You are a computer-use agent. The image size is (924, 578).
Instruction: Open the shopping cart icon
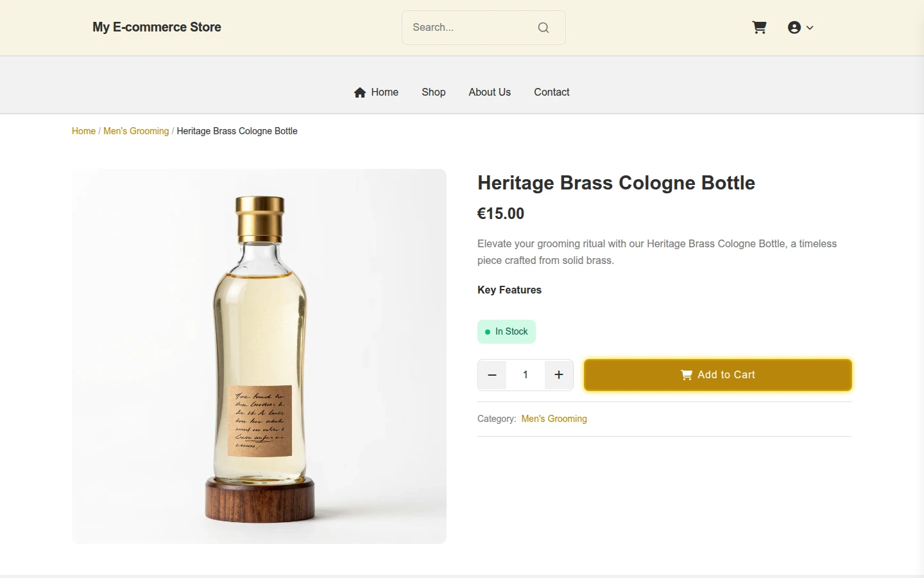coord(759,28)
